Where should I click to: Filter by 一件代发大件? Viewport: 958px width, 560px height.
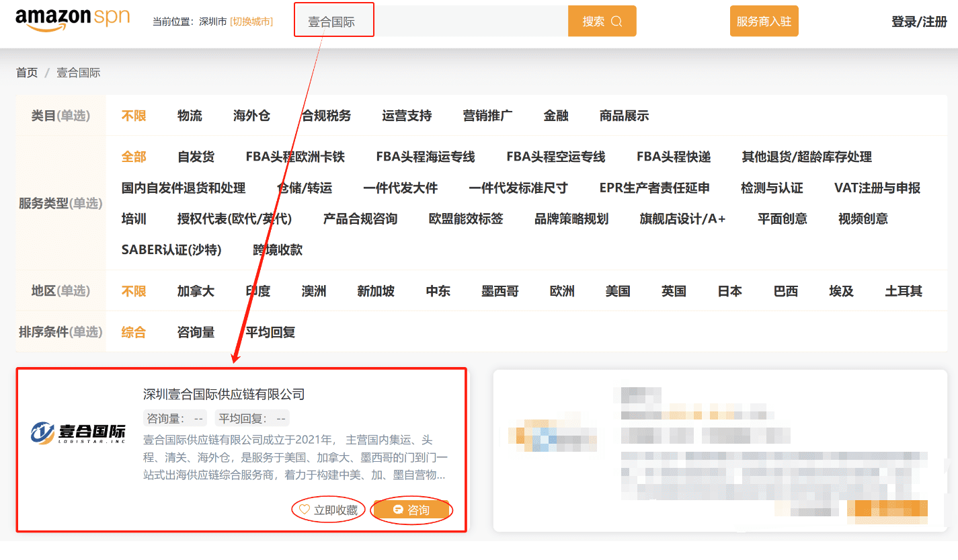(401, 188)
